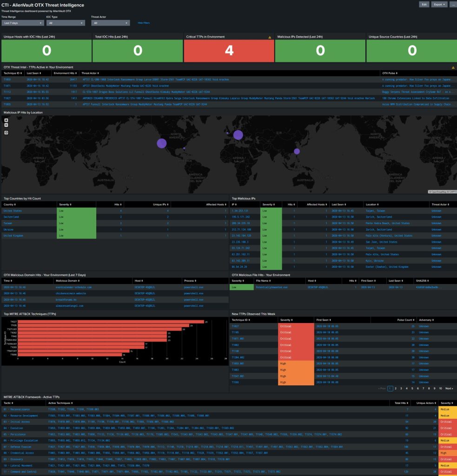457x476 pixels.
Task: Open the Time Range dropdown
Action: pos(23,22)
